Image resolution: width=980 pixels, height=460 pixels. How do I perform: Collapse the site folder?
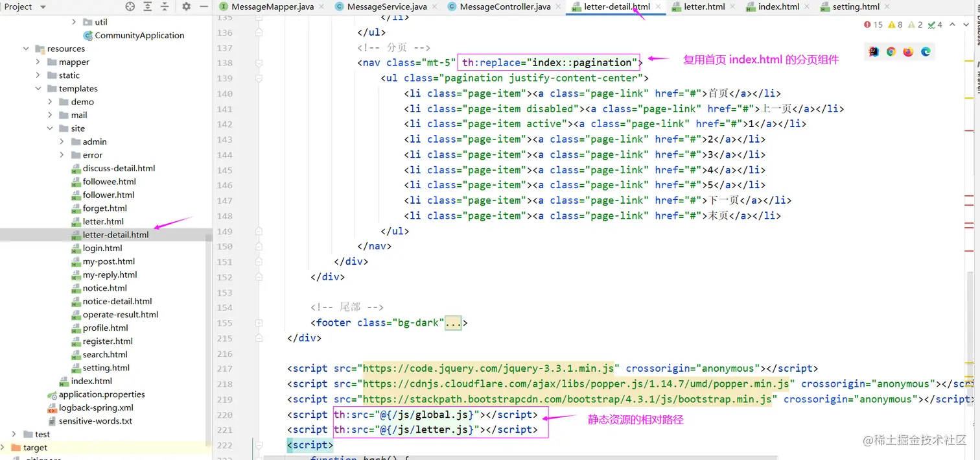coord(50,128)
